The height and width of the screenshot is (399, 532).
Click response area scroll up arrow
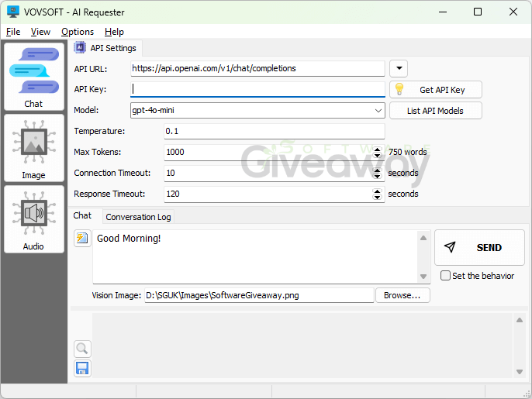pyautogui.click(x=519, y=320)
